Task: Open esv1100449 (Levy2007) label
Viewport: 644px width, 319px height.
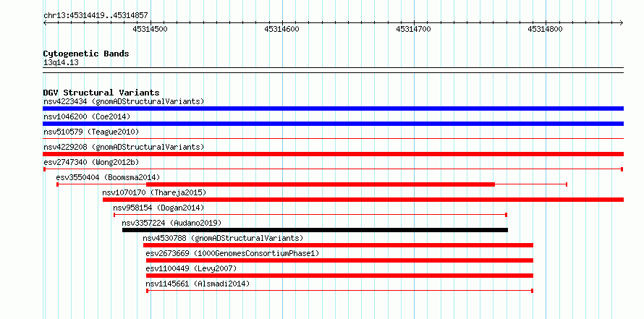Action: (x=192, y=268)
